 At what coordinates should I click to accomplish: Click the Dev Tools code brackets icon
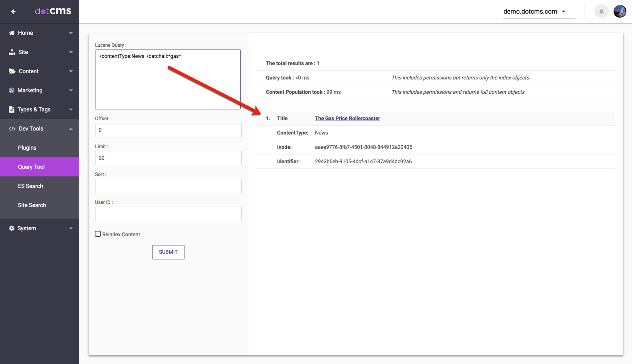(12, 129)
